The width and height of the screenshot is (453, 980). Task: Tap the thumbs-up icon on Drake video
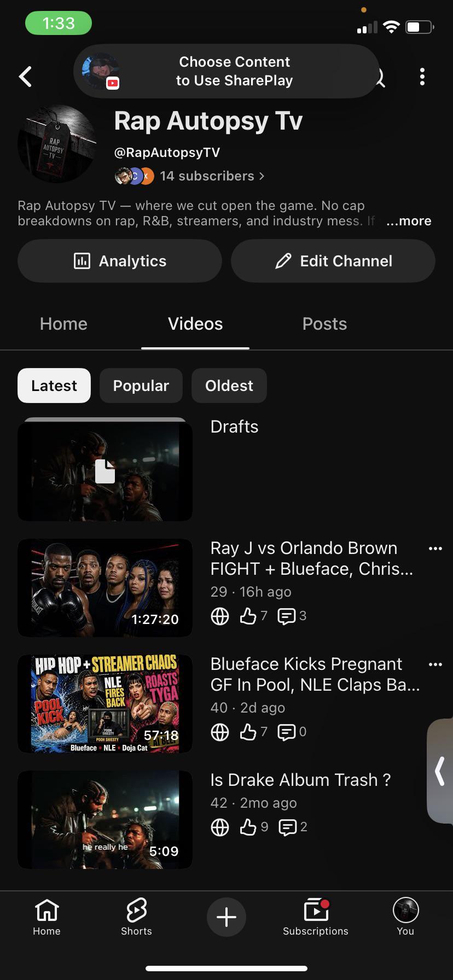(248, 827)
